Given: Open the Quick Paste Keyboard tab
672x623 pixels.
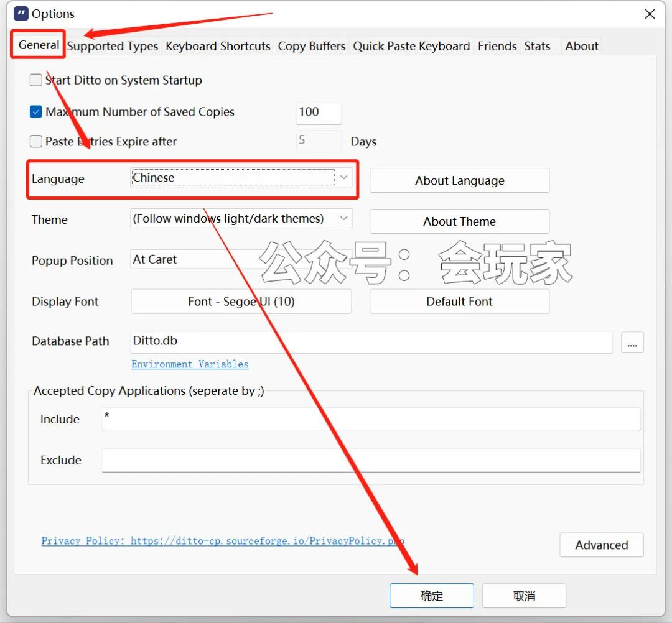Looking at the screenshot, I should (411, 46).
